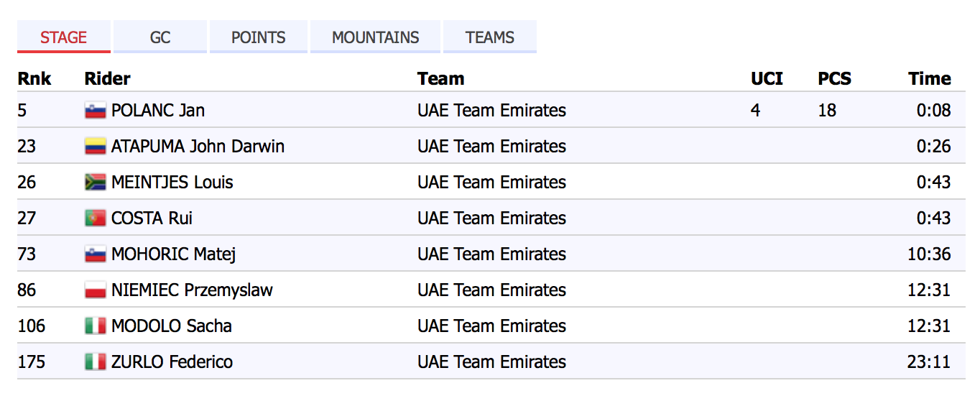Click Italian flag beside MODOLO Sacha
Viewport: 980px width, 396px height.
[x=95, y=326]
